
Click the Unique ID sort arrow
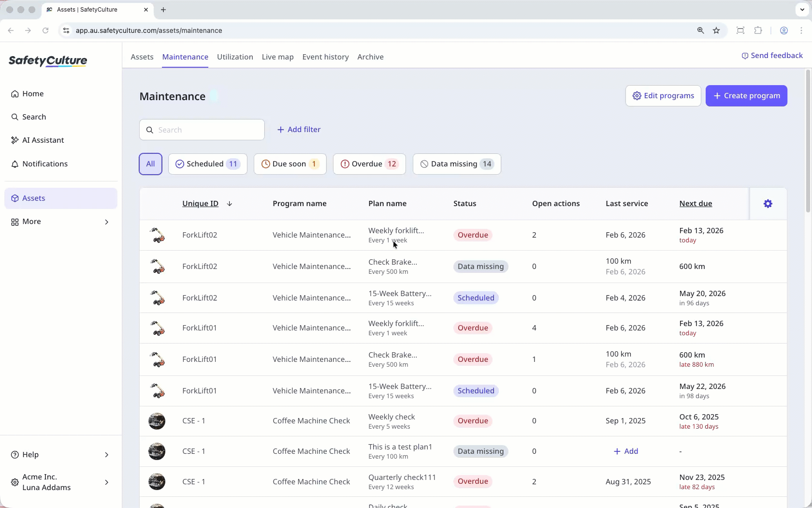(230, 204)
